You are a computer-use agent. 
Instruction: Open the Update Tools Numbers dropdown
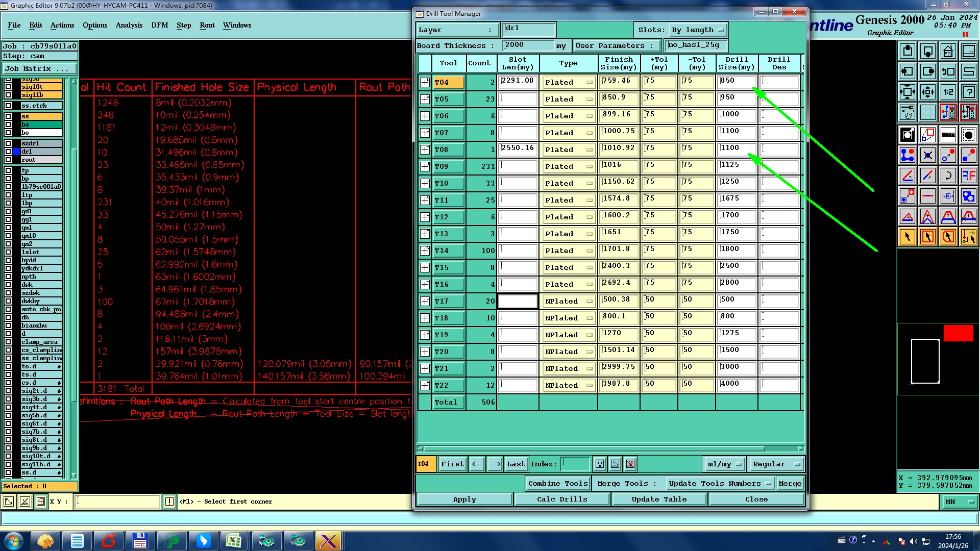click(719, 483)
